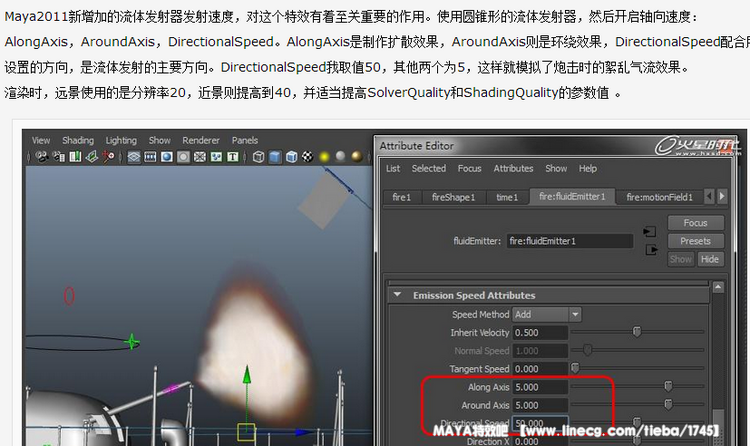The height and width of the screenshot is (446, 750).
Task: Open the Speed Method dropdown
Action: click(546, 314)
